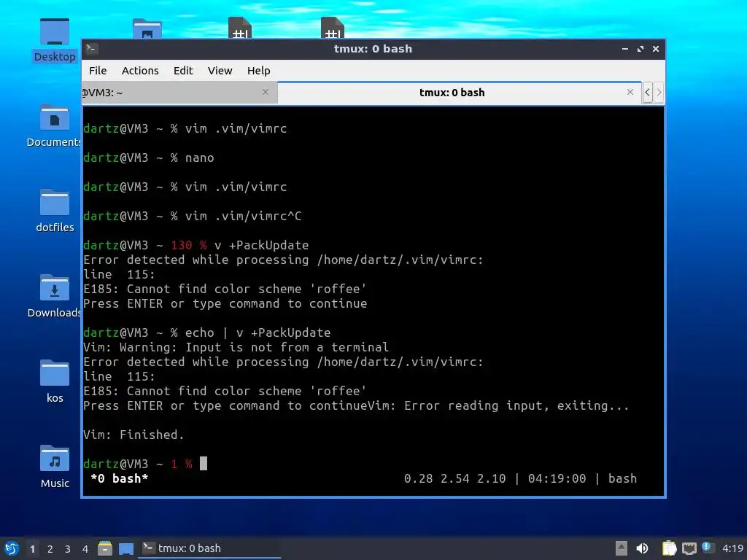Switch to virtual desktop 4
The image size is (747, 560).
pos(85,548)
